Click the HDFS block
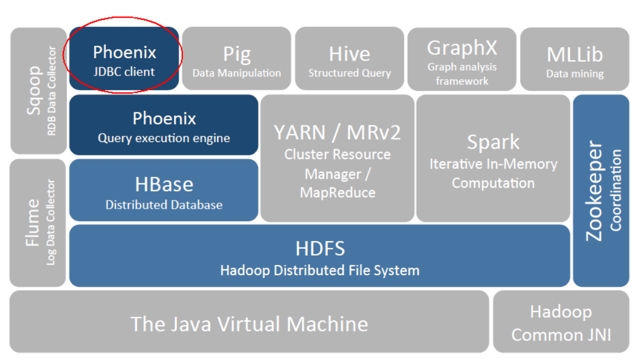642x364 pixels. coord(320,256)
